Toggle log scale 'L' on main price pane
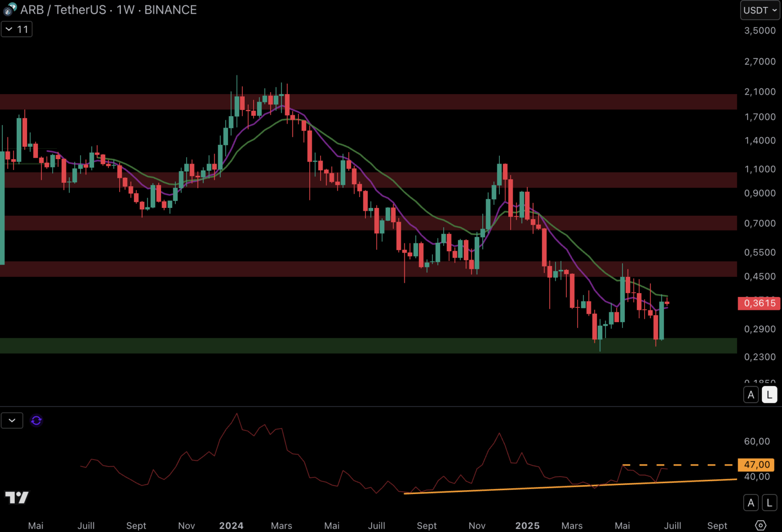Image resolution: width=782 pixels, height=532 pixels. pos(769,395)
